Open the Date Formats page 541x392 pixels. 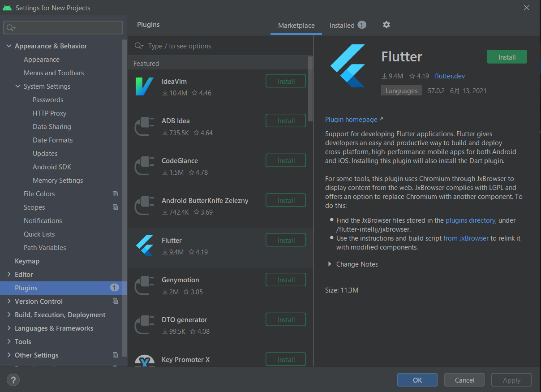52,140
